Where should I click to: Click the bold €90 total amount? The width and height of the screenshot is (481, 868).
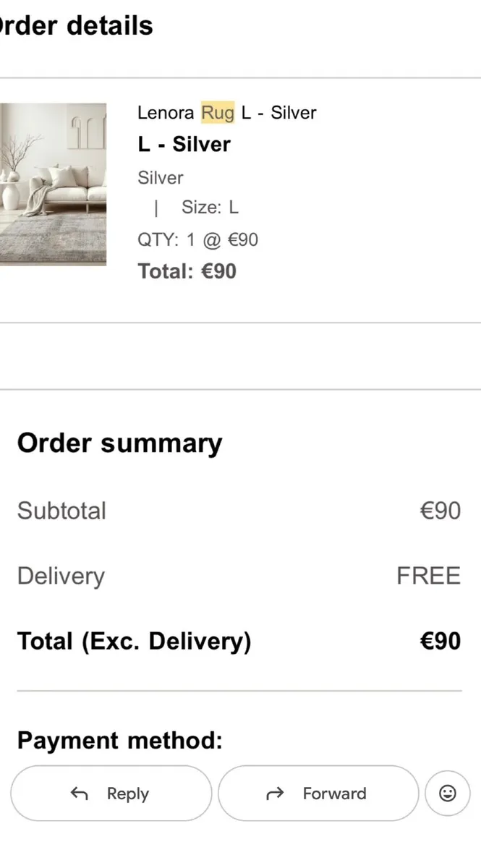(440, 642)
